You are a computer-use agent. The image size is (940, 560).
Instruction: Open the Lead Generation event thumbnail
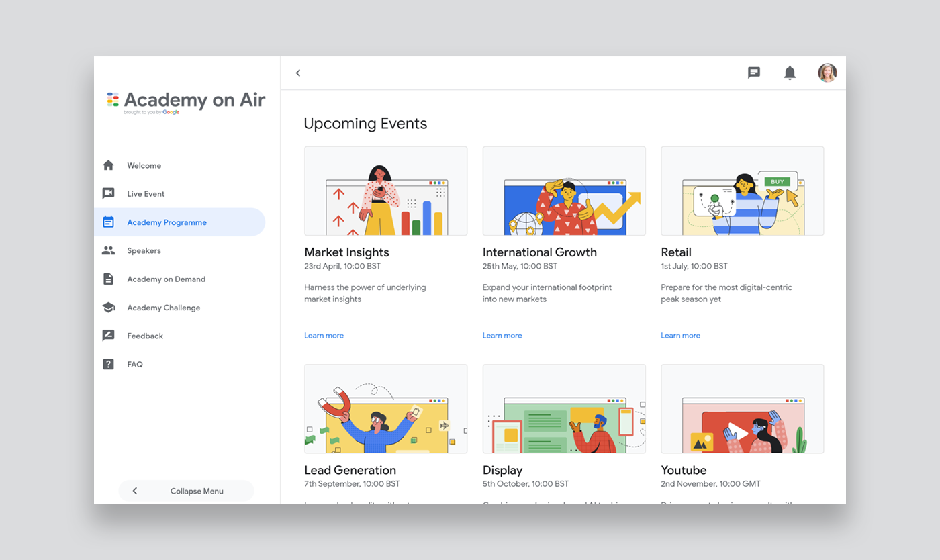[386, 409]
